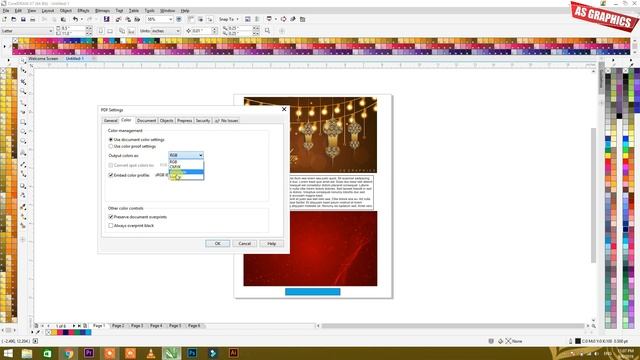Open Illustrator from the taskbar
The width and height of the screenshot is (640, 360).
(233, 353)
